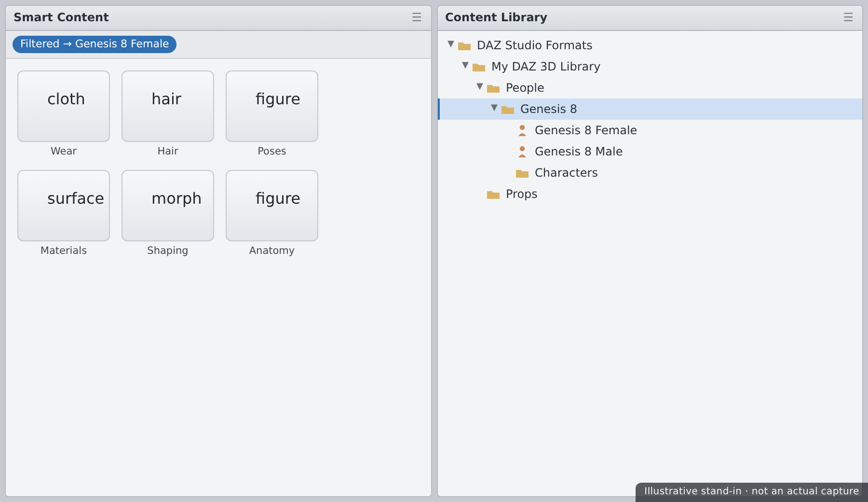Open the Hair category thumbnail

coord(168,106)
